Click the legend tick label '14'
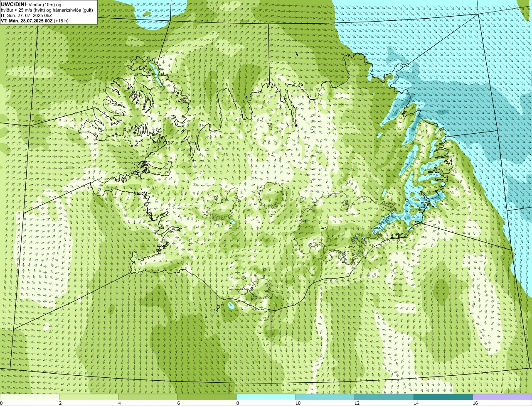The height and width of the screenshot is (406, 532). (416, 403)
